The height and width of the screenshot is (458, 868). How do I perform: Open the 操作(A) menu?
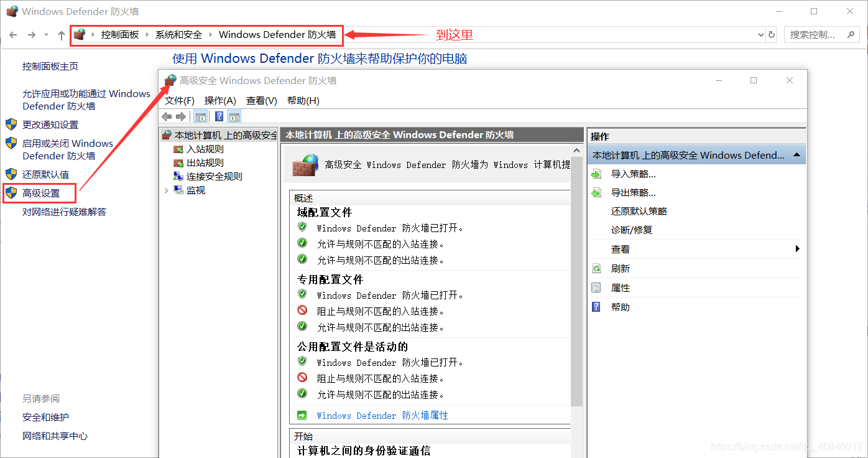point(220,100)
